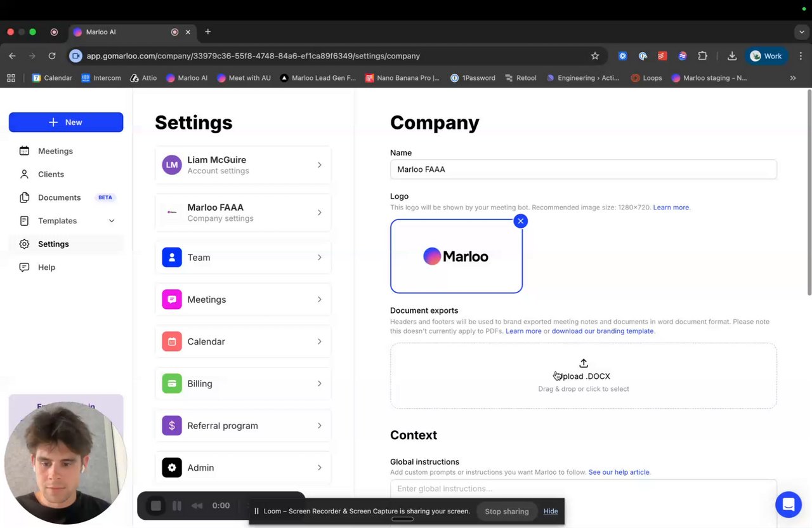Open the Chrome extensions puzzle icon
The width and height of the screenshot is (812, 528).
702,56
